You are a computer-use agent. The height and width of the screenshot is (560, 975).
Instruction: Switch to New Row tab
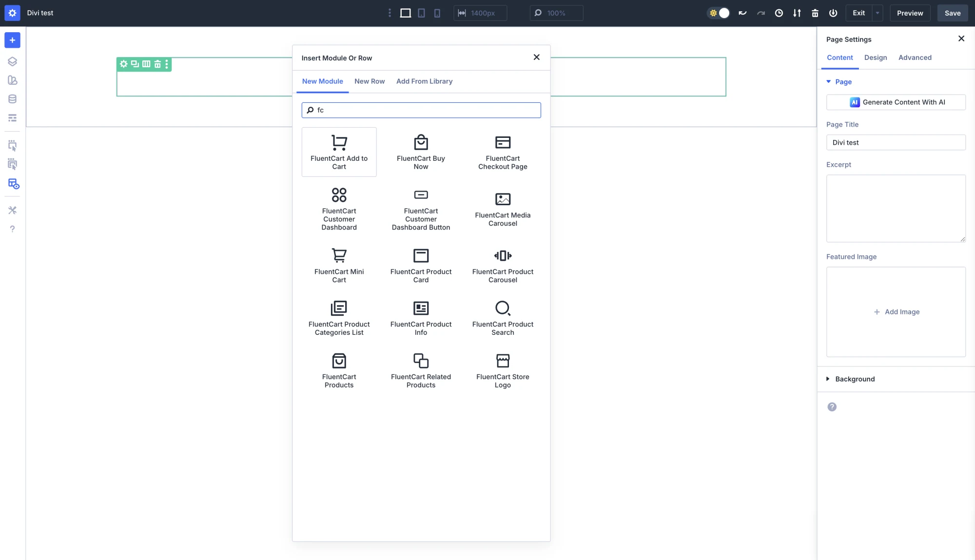(x=370, y=81)
